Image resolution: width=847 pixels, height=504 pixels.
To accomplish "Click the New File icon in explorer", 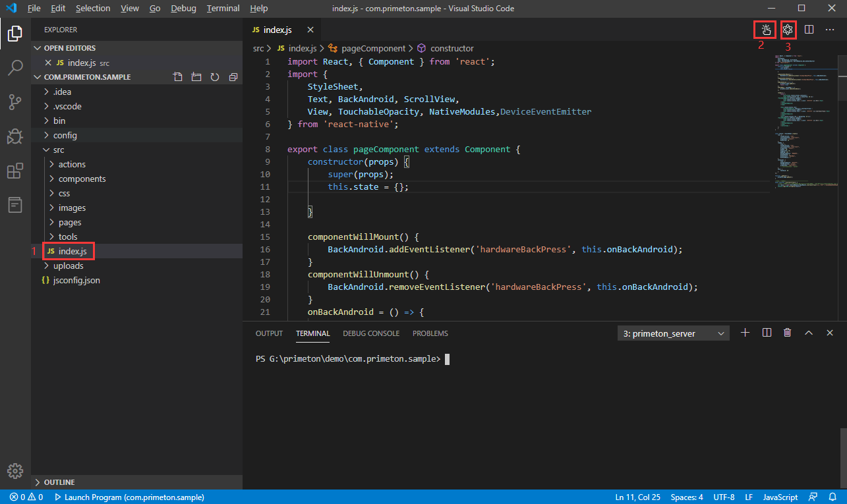I will click(x=178, y=77).
